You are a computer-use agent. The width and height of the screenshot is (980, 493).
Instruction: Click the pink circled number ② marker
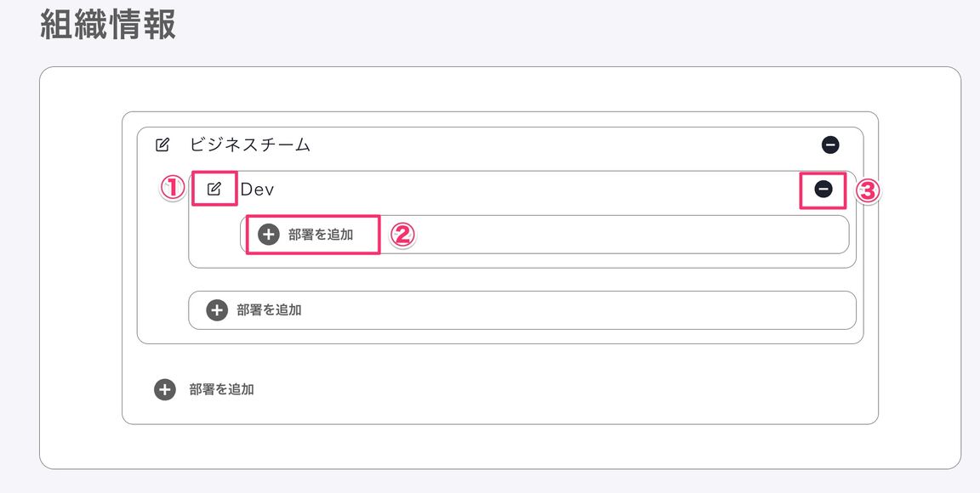click(402, 235)
